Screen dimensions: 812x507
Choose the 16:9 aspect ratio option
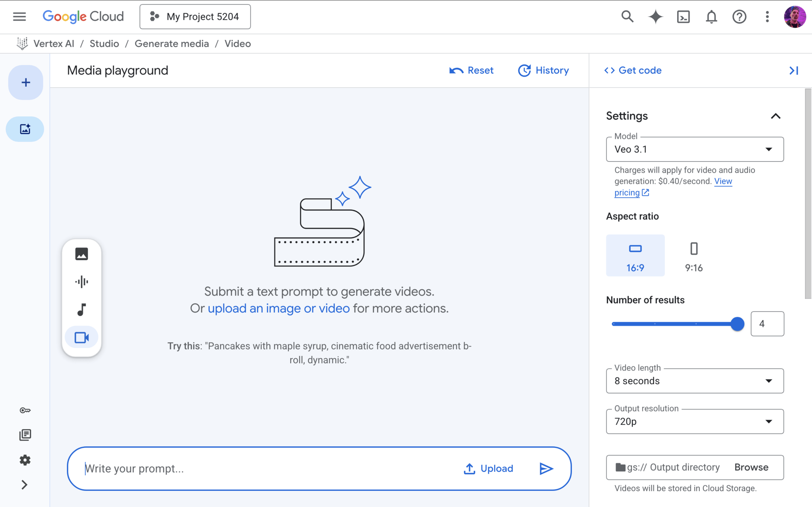point(635,256)
